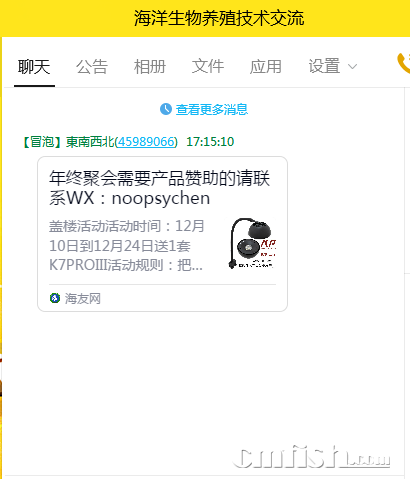Open the 公告 tab
Screen dimensions: 410x479
pyautogui.click(x=92, y=67)
